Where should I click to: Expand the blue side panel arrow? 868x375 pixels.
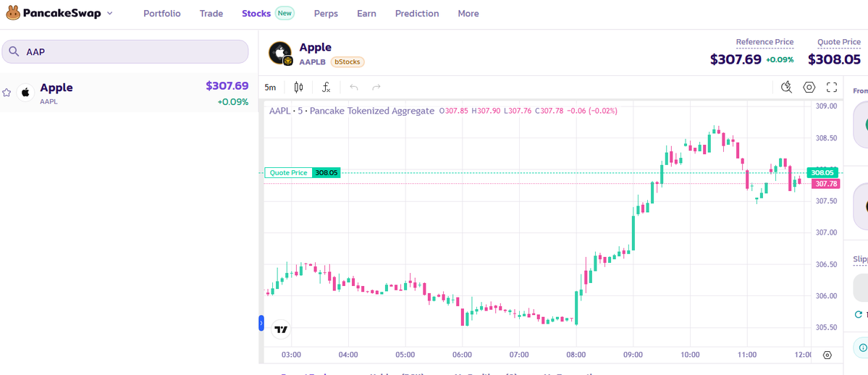tap(261, 324)
